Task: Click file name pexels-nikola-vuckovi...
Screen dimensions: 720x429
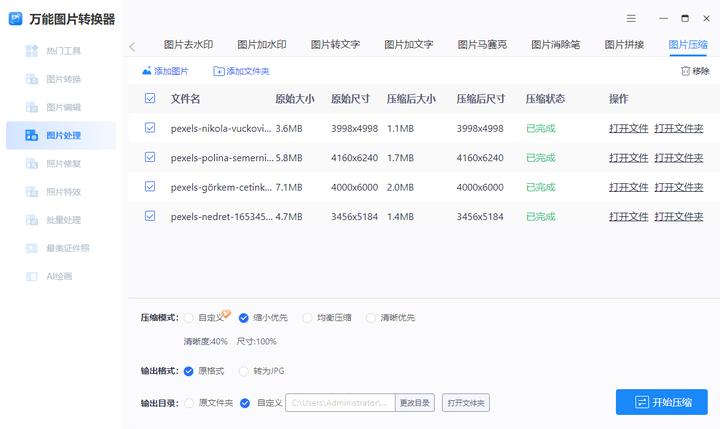Action: pyautogui.click(x=221, y=129)
